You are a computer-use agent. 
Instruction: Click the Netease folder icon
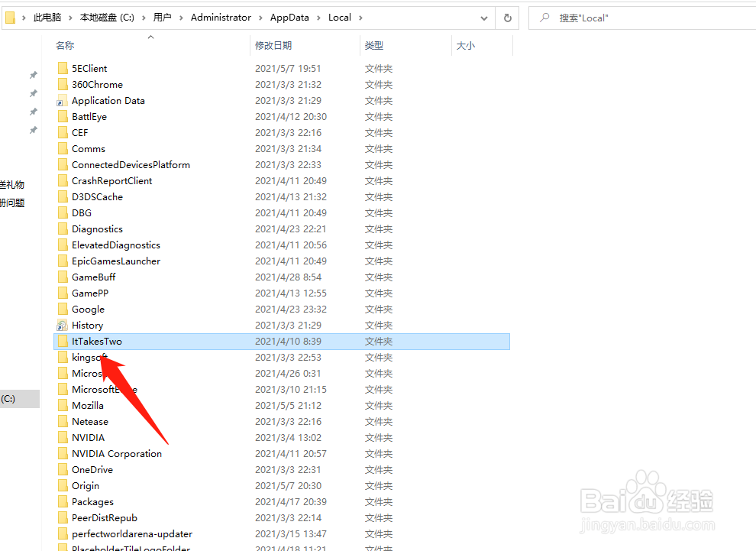coord(62,421)
